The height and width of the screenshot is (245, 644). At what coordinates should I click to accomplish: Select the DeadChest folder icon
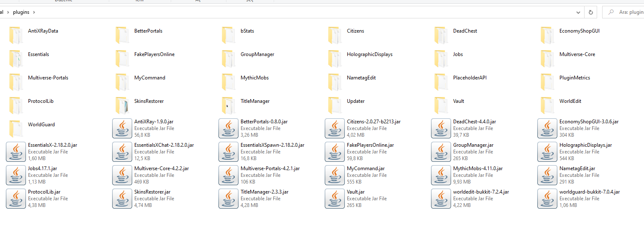coord(440,35)
